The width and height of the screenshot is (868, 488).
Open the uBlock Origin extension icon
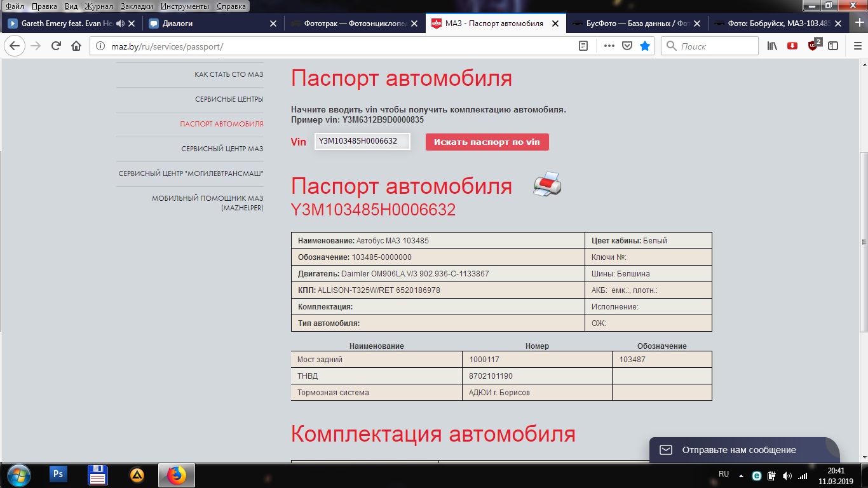813,46
